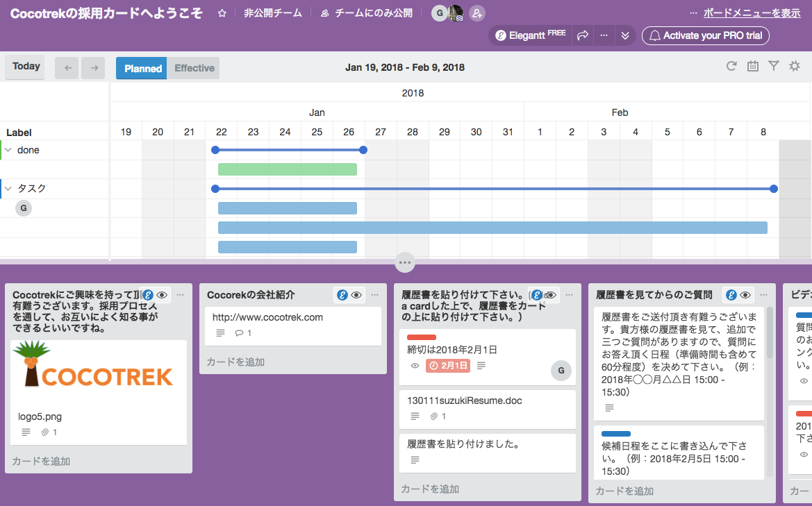Add card in 履歴書を見てからのご質問 list
Image resolution: width=812 pixels, height=506 pixels.
point(624,491)
